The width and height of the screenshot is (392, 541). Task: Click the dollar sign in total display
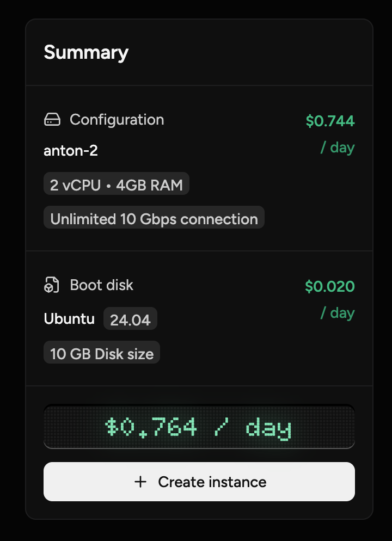pyautogui.click(x=112, y=427)
